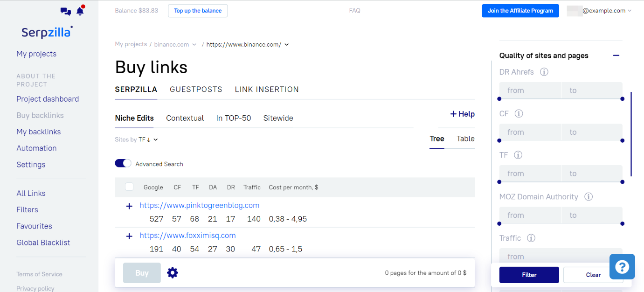
Task: Open the Help plus link
Action: point(462,114)
